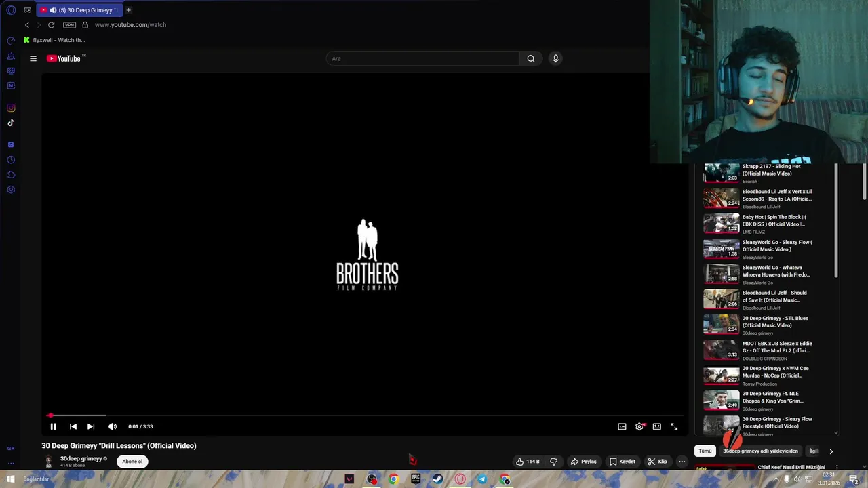Open 'Bloodhound Lil Jeff x Vert' thumbnail
Screen dimensions: 868x488
pyautogui.click(x=721, y=198)
